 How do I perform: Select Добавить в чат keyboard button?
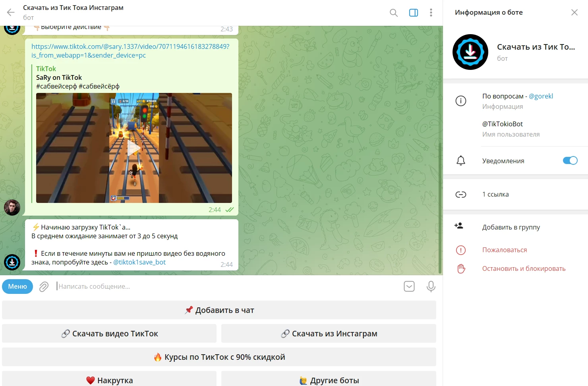pyautogui.click(x=219, y=310)
